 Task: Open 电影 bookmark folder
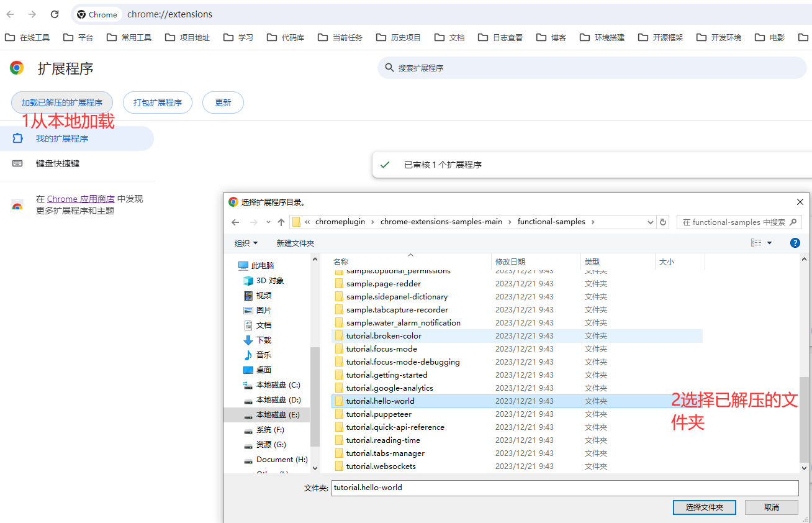click(x=770, y=37)
